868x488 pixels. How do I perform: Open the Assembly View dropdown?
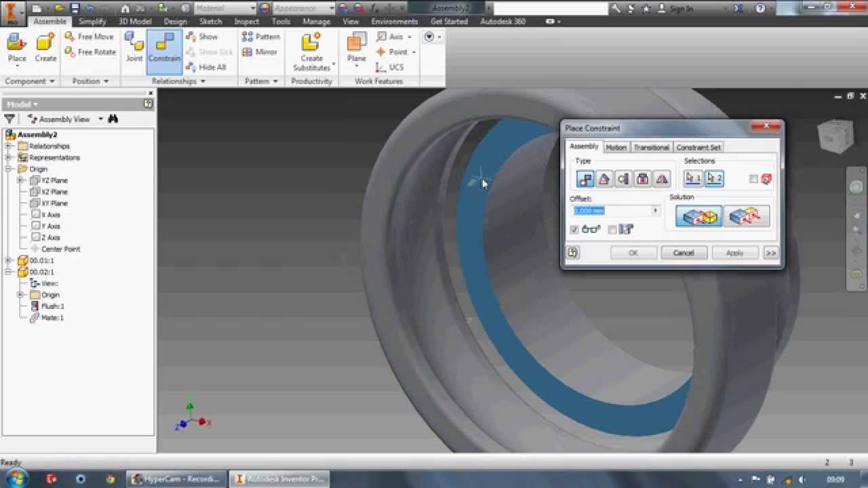click(100, 119)
